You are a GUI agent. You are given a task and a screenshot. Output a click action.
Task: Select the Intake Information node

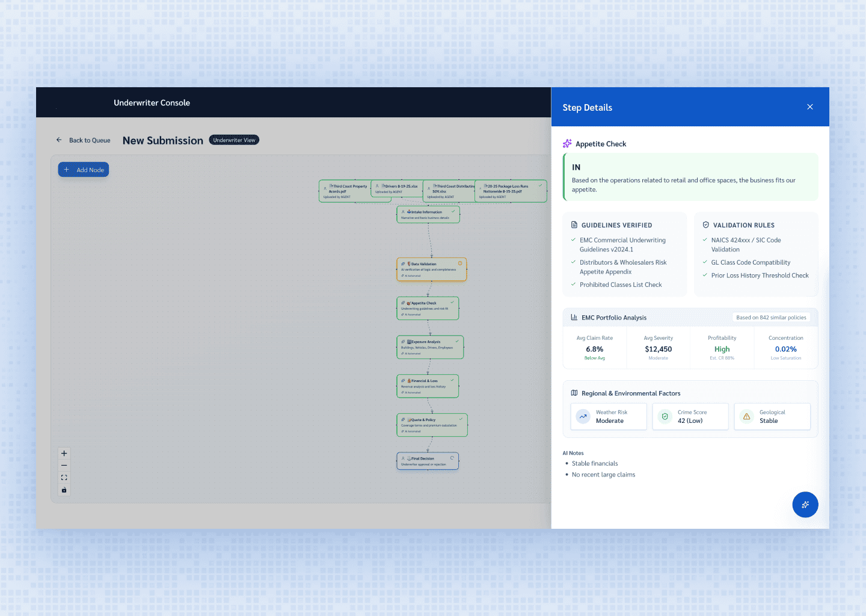point(428,215)
